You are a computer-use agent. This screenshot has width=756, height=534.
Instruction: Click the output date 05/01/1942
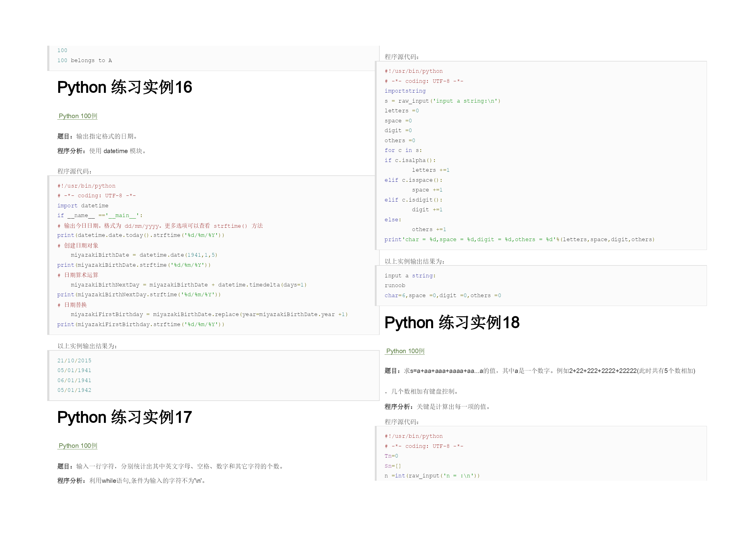point(74,390)
